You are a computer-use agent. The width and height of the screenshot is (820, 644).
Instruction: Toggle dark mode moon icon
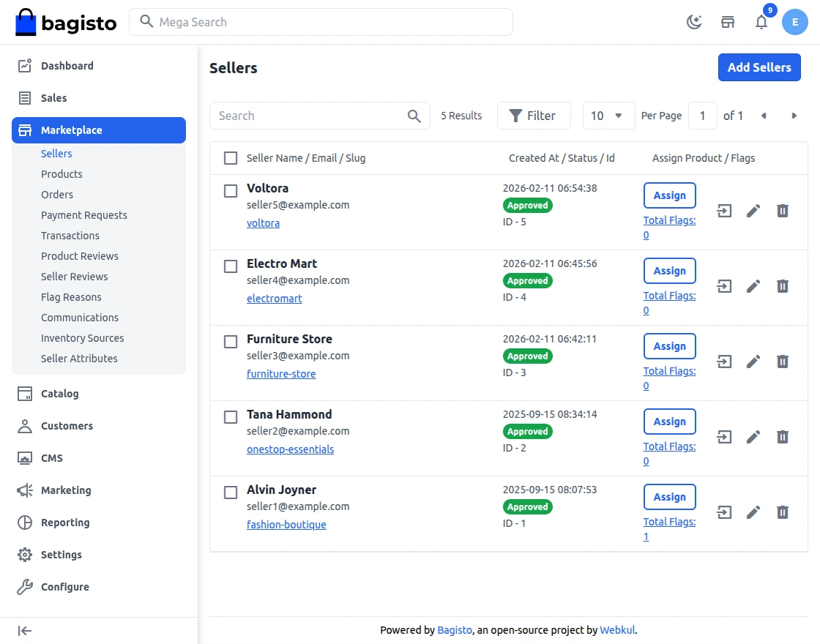693,22
